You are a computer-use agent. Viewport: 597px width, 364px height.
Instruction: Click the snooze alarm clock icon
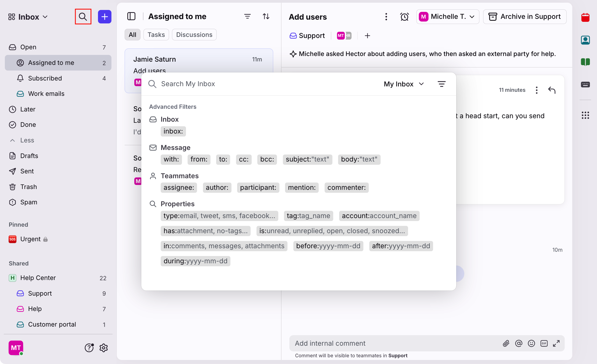click(x=404, y=17)
